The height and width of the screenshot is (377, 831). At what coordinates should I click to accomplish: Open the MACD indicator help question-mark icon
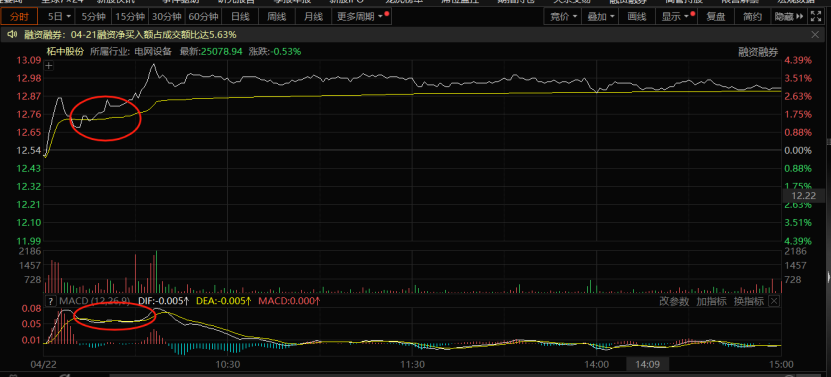51,301
